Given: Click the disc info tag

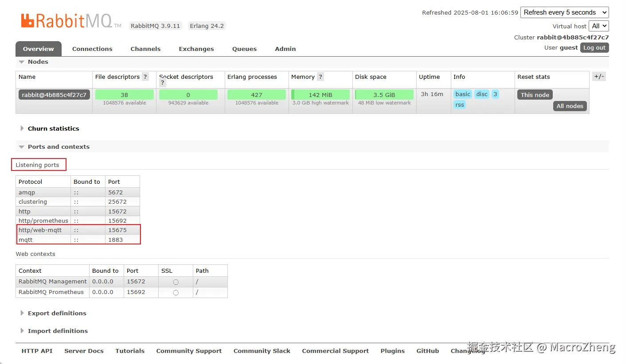Looking at the screenshot, I should [x=482, y=94].
